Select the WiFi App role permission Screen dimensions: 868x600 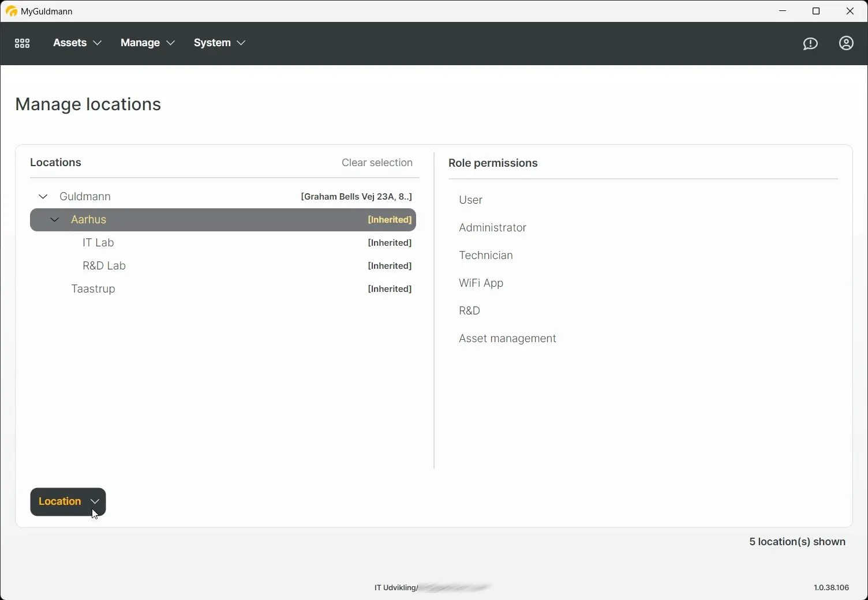(481, 283)
